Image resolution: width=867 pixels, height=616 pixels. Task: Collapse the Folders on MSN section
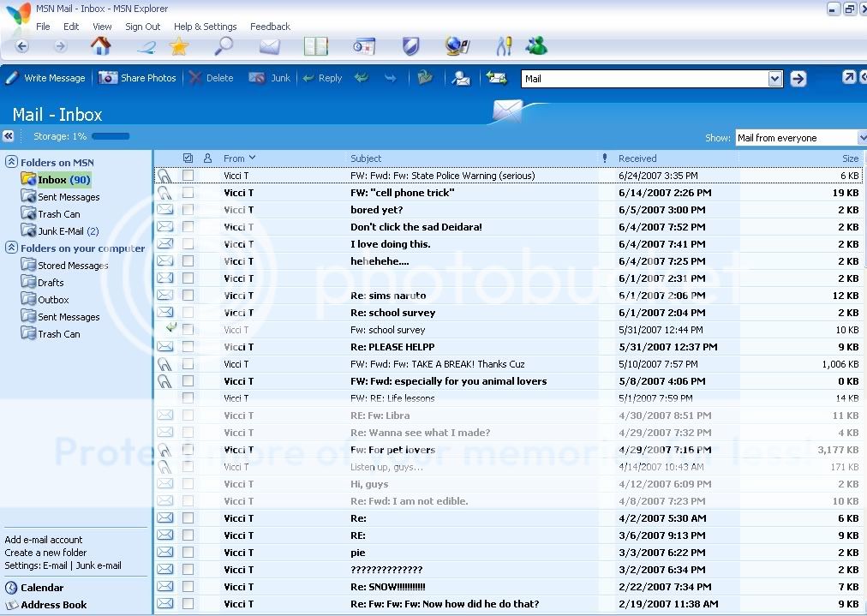[x=11, y=162]
